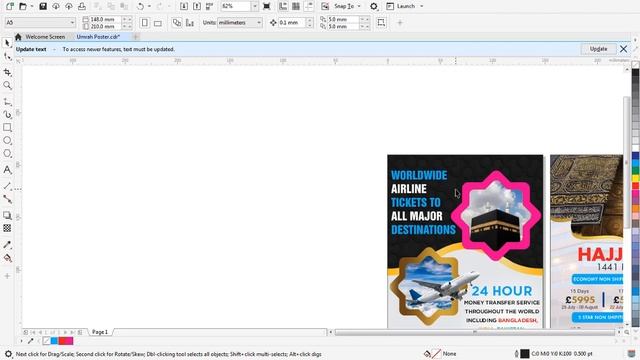The image size is (640, 360).
Task: Select the Freehand tool
Action: 7,101
